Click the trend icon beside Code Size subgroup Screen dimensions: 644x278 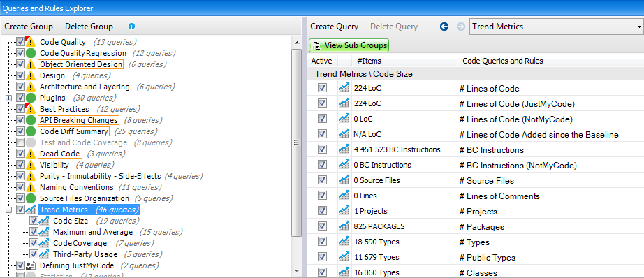click(x=44, y=221)
